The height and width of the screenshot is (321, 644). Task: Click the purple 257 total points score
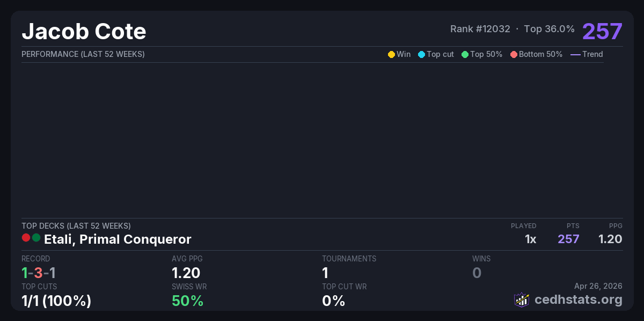602,31
